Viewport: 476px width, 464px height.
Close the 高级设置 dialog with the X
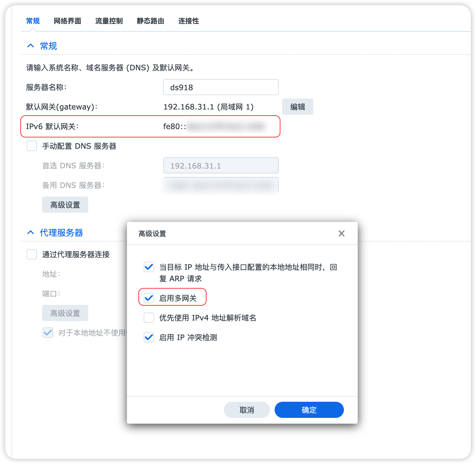pos(342,233)
